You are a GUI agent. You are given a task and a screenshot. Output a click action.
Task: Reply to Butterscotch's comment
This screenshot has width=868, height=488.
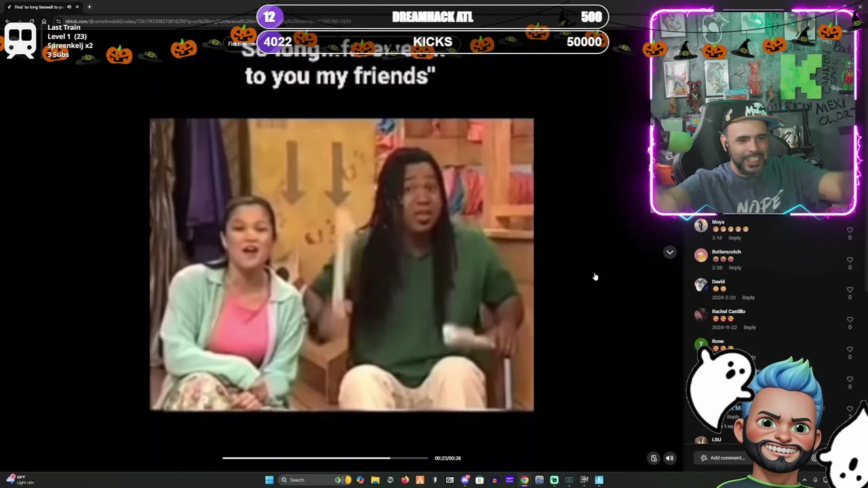tap(735, 268)
